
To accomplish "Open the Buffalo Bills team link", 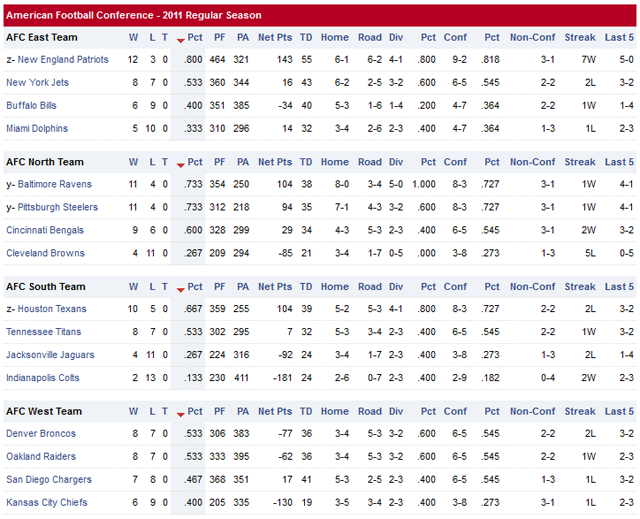I will [31, 105].
